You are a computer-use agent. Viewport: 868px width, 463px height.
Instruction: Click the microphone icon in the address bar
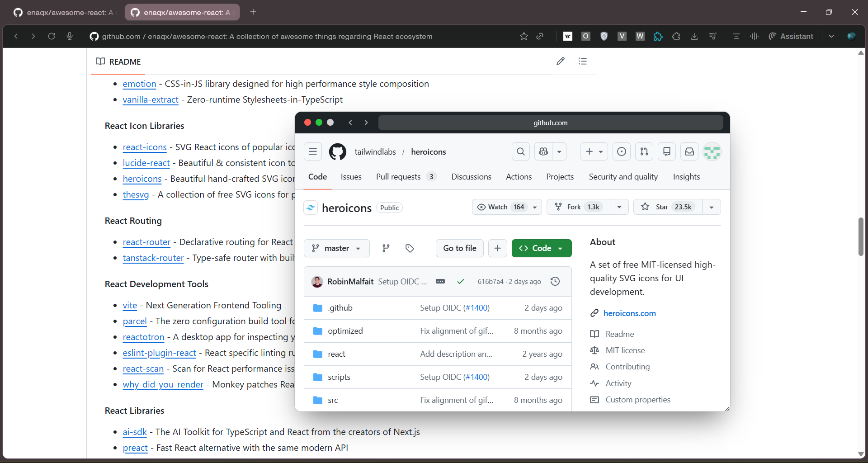pyautogui.click(x=70, y=36)
